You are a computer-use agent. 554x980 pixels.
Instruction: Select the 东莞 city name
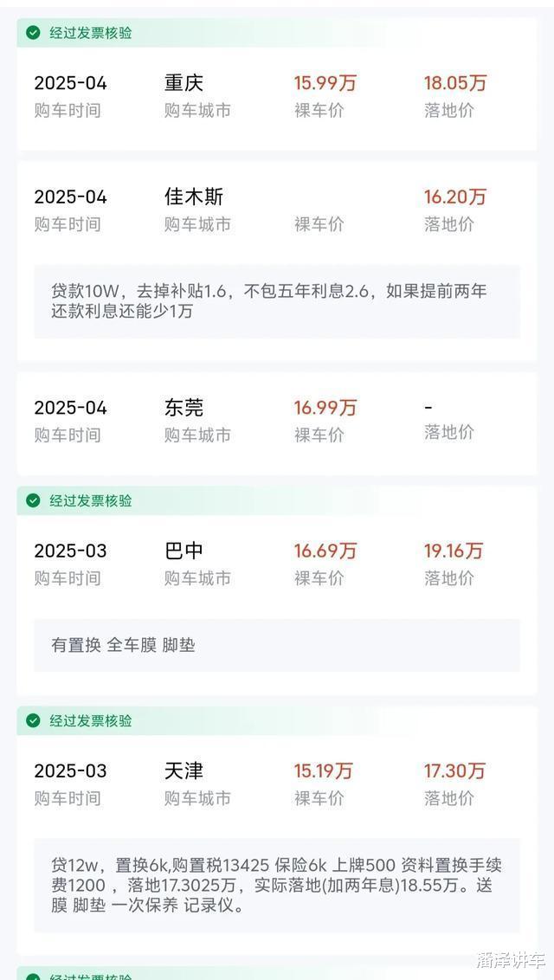click(184, 408)
